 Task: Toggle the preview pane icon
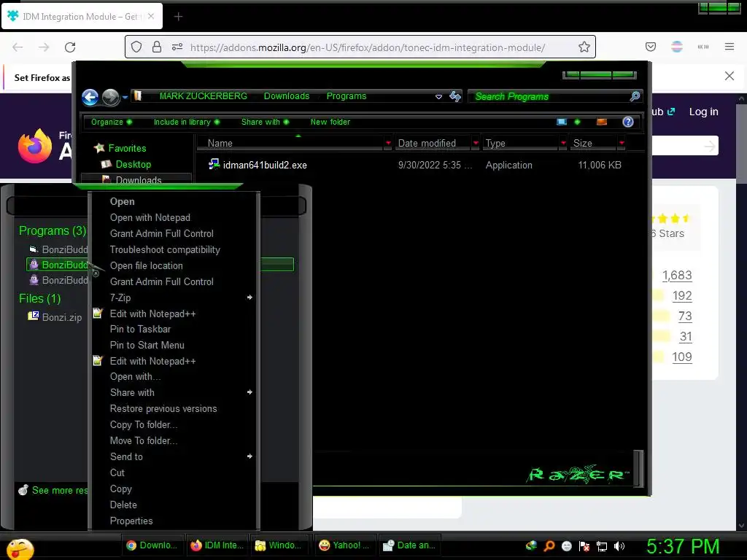(x=602, y=122)
